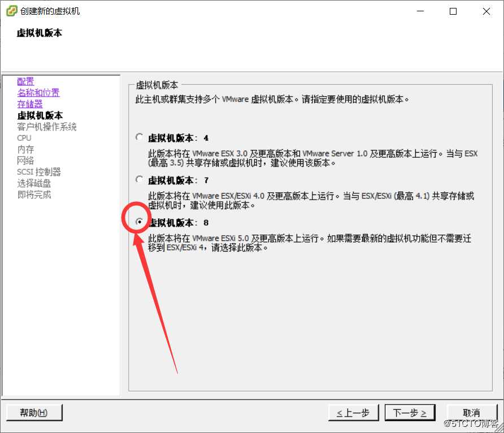Click the 帮助(H) button

34,413
